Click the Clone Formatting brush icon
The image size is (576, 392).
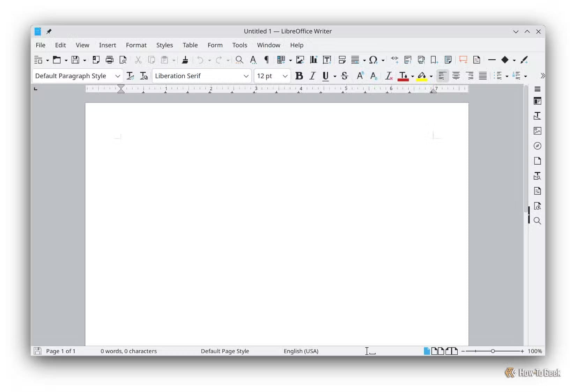point(185,60)
